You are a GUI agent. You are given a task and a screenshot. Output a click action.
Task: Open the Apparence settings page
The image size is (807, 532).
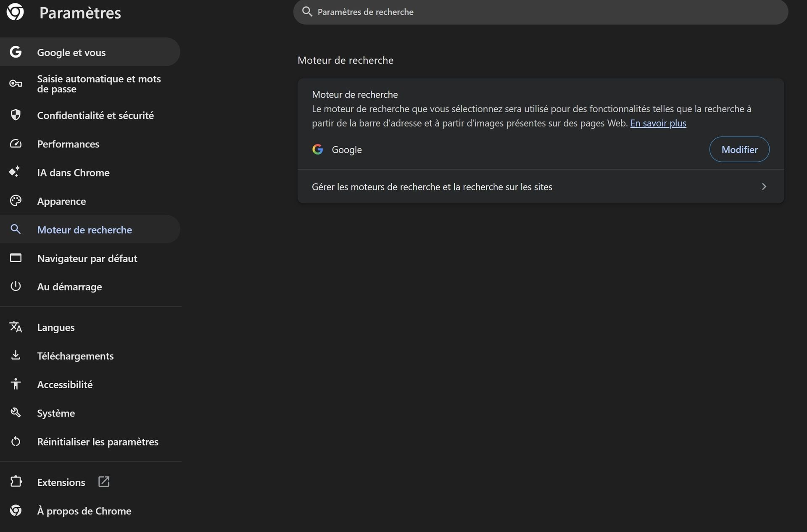(x=90, y=201)
